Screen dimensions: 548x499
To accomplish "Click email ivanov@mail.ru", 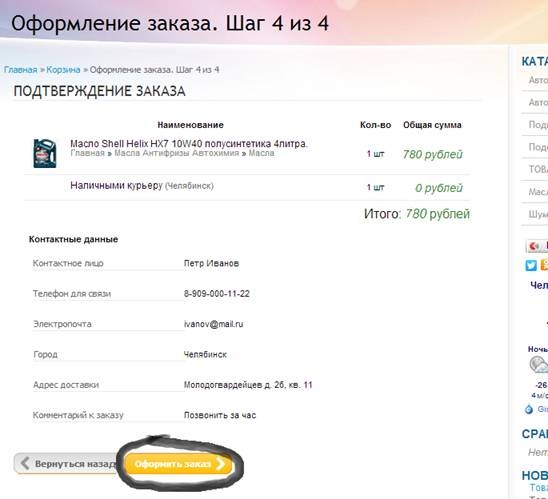I will click(x=214, y=324).
